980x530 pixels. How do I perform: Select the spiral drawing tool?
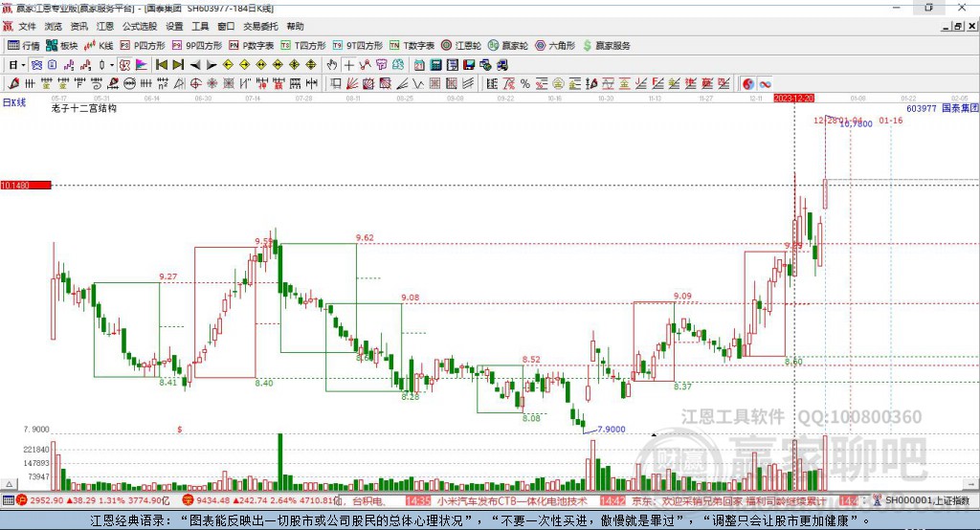97,84
